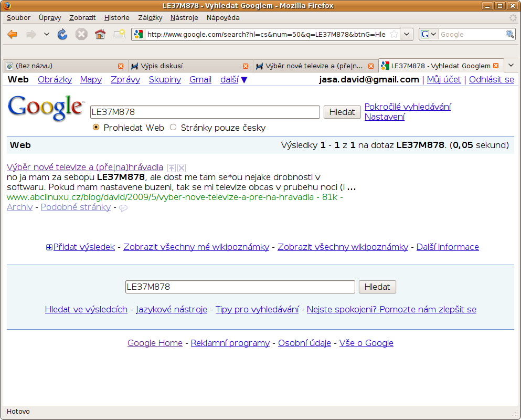Click the grey Forward arrow button
This screenshot has width=521, height=420.
click(x=31, y=34)
